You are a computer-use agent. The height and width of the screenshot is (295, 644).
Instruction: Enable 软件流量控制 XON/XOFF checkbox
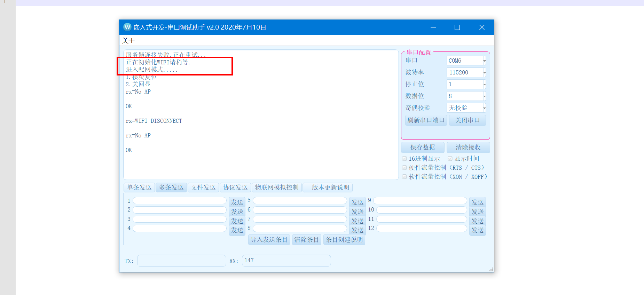405,177
